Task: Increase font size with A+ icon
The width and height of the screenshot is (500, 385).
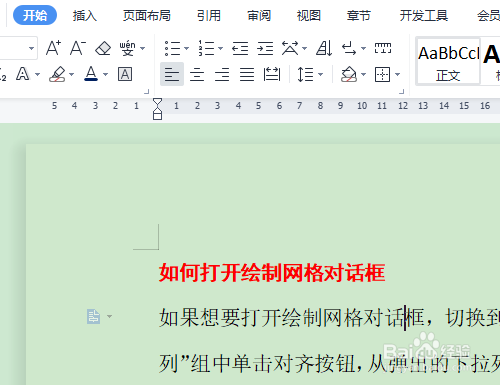Action: click(53, 48)
